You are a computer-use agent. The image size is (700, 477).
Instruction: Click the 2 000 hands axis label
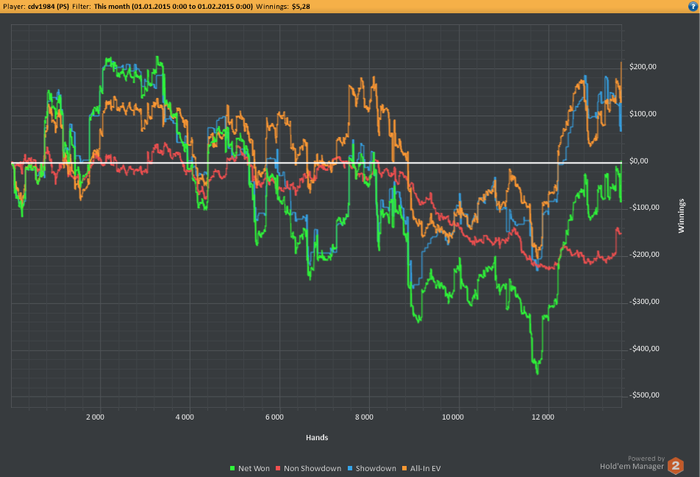[95, 417]
